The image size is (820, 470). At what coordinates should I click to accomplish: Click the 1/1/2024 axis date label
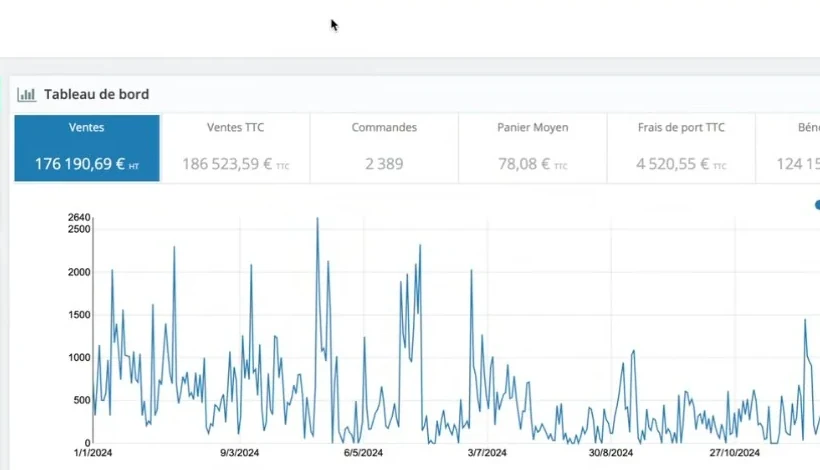[x=93, y=453]
